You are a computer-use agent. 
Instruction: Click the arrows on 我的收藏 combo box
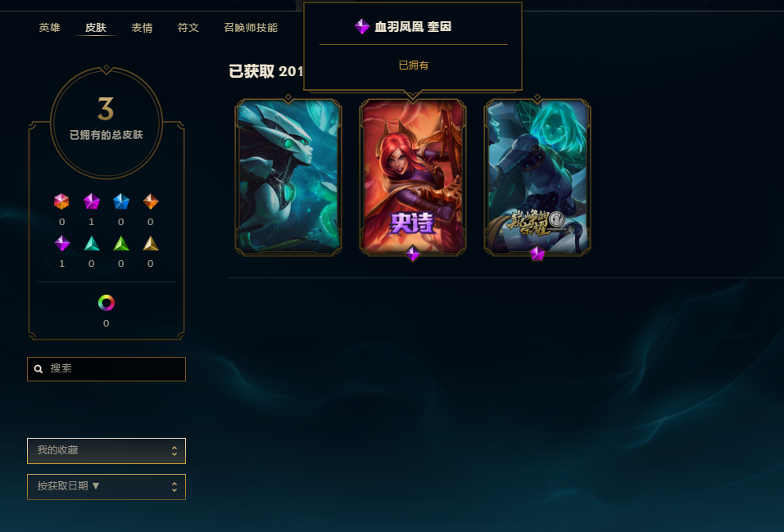point(174,451)
